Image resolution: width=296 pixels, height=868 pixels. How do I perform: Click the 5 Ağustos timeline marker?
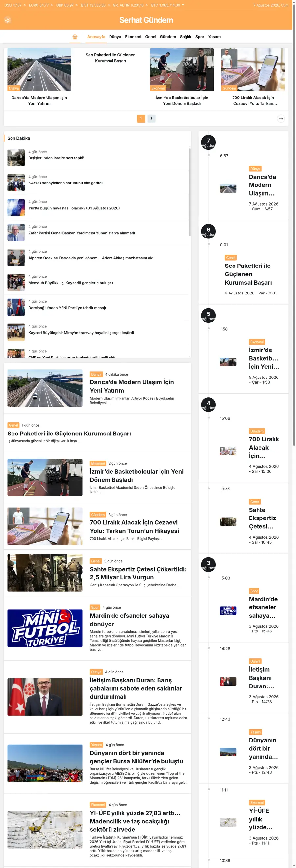208,315
